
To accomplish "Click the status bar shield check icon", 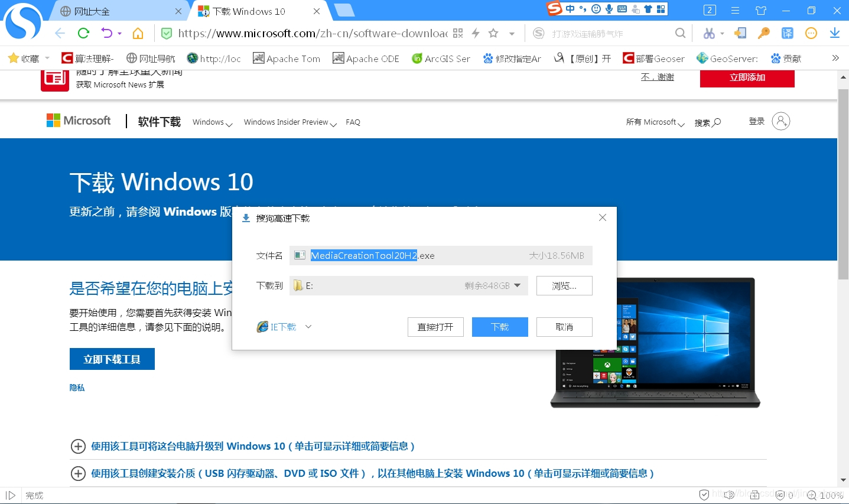I will tap(704, 495).
